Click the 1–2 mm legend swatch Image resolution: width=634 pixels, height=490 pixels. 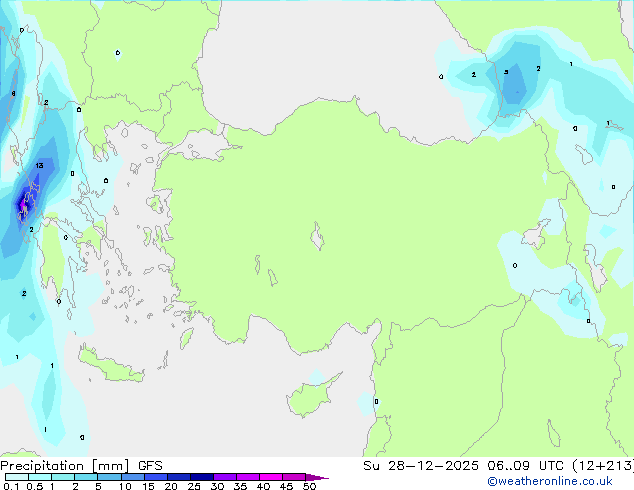point(63,477)
